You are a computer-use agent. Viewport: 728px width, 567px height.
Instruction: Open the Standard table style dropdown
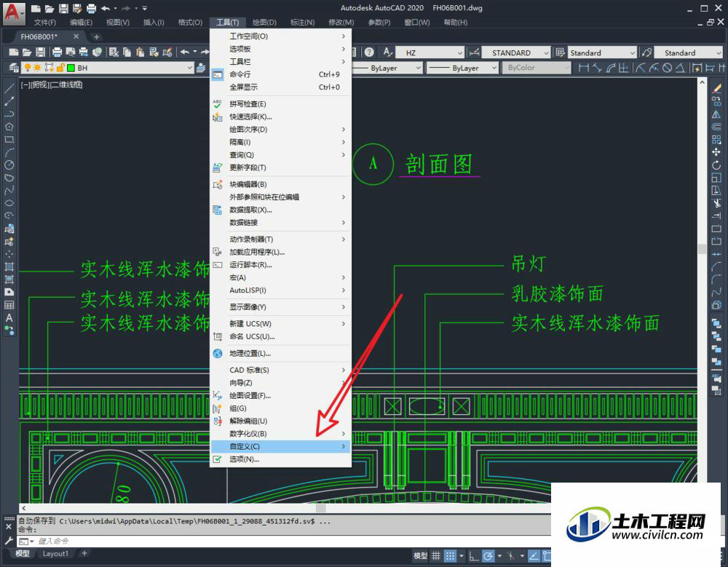[633, 52]
